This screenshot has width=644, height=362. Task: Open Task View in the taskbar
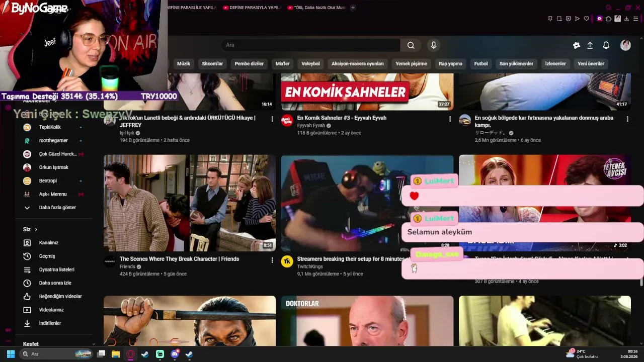pos(101,354)
